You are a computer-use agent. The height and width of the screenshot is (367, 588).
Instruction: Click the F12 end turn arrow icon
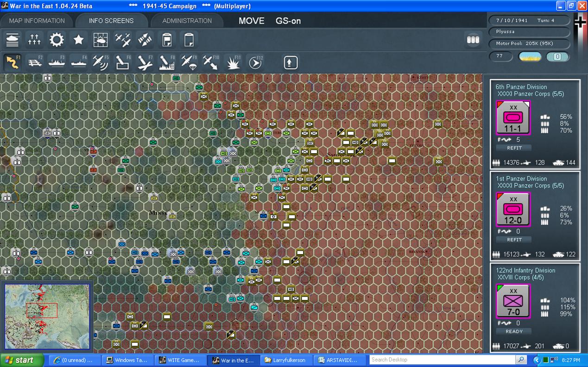coord(255,62)
